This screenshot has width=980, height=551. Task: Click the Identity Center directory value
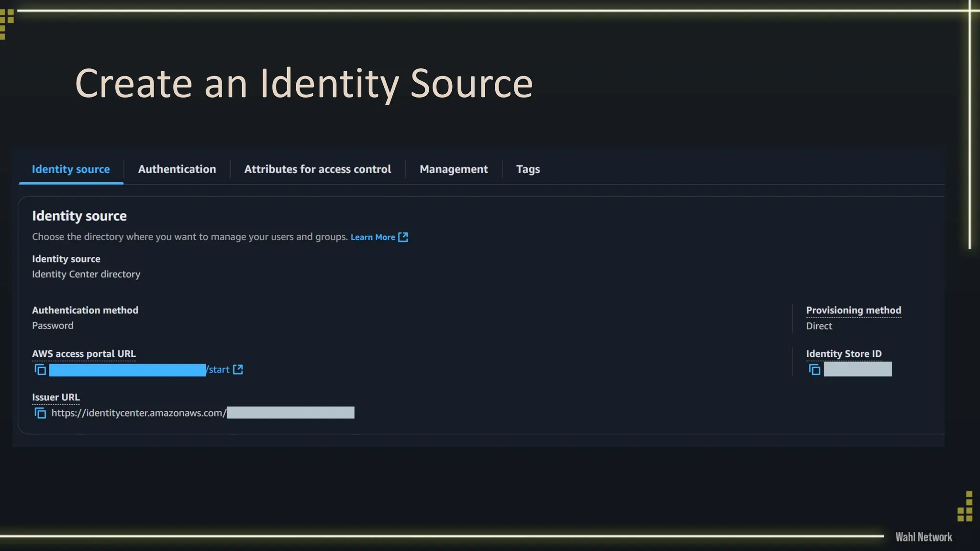(86, 275)
